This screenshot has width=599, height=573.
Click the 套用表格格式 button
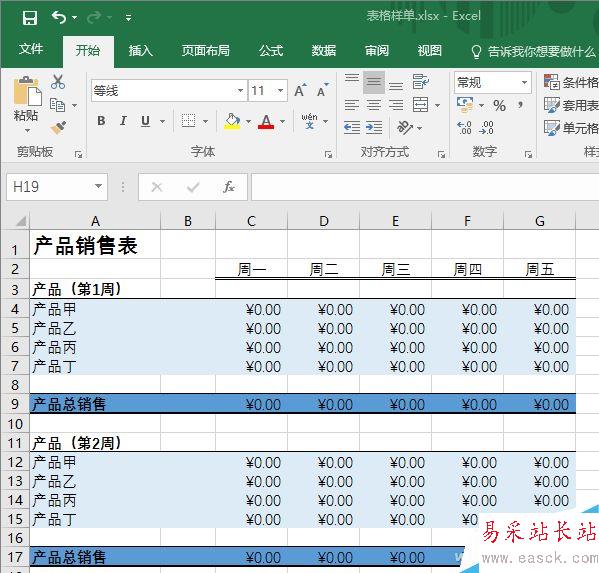(571, 105)
